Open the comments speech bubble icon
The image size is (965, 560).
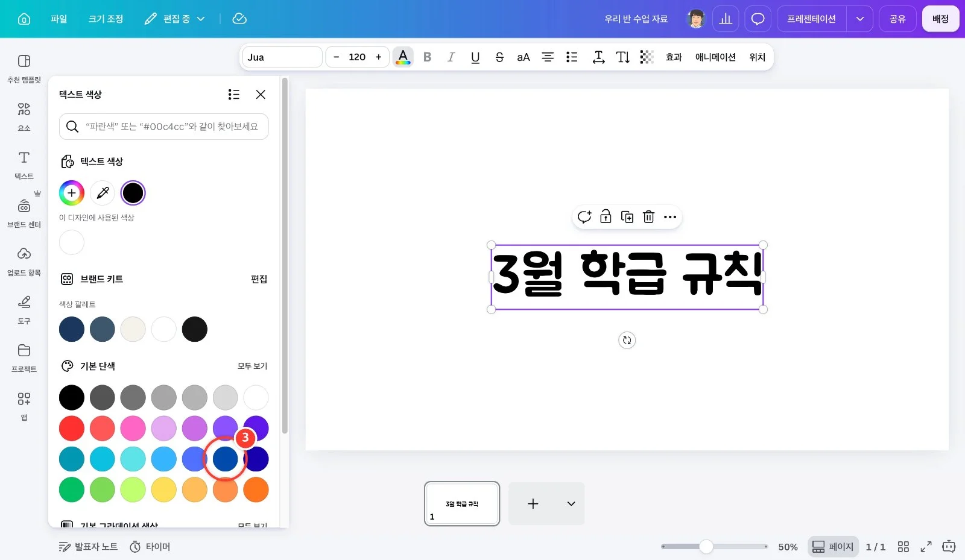click(x=758, y=19)
